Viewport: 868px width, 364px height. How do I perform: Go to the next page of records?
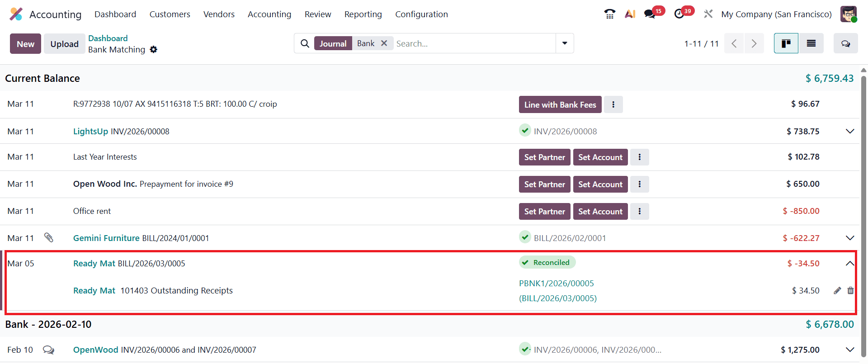pos(754,43)
